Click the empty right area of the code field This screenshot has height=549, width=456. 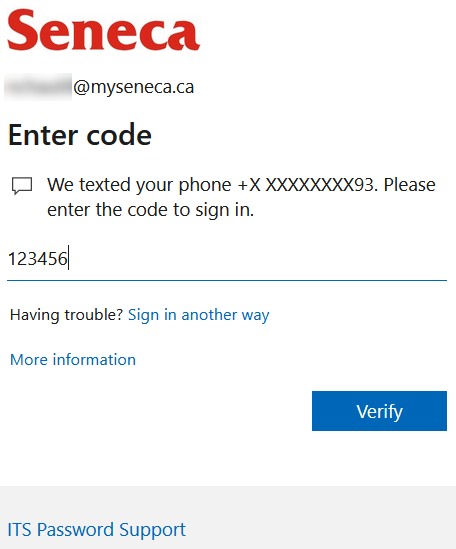[x=258, y=259]
